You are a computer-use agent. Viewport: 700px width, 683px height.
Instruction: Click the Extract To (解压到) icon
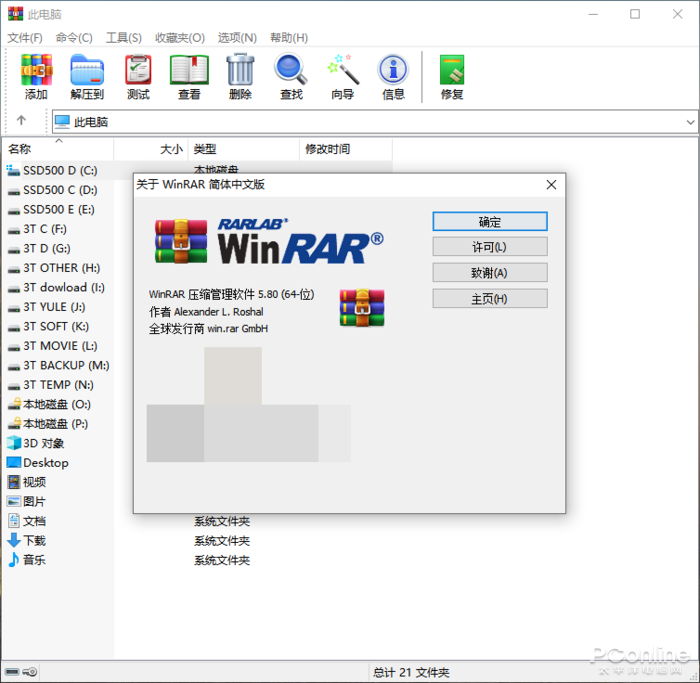87,70
